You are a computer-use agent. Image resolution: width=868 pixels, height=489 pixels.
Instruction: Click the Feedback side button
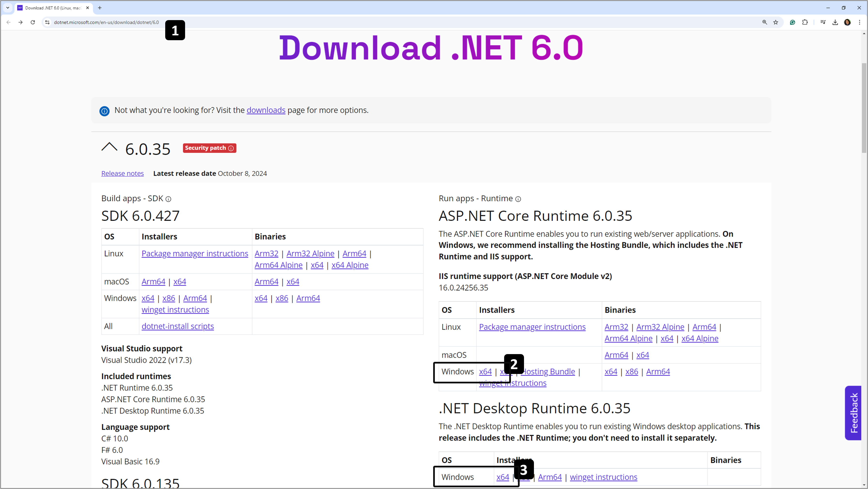tap(853, 412)
